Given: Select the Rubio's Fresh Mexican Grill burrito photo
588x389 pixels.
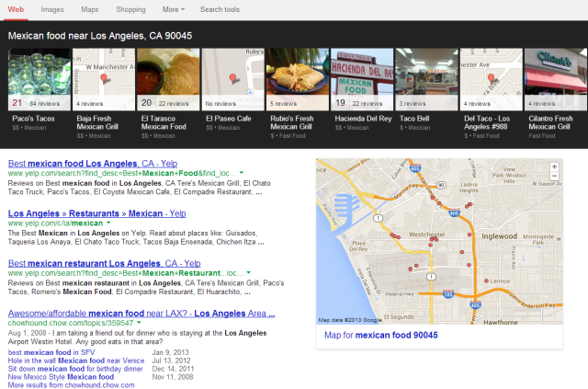Looking at the screenshot, I should click(298, 79).
